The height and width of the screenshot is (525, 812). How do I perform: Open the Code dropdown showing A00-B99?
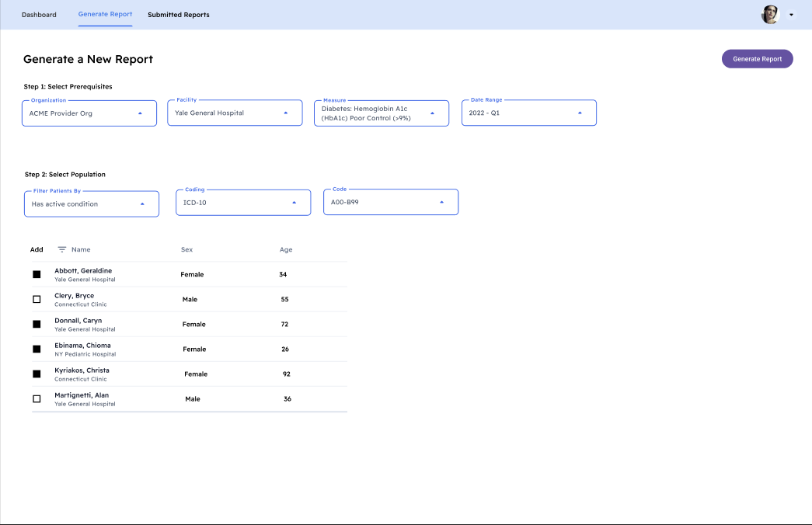coord(389,202)
